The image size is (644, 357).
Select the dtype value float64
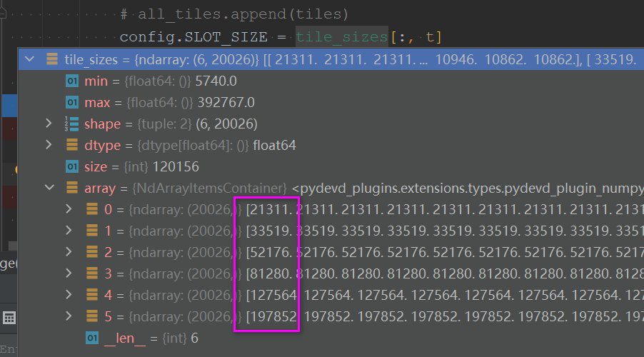274,145
